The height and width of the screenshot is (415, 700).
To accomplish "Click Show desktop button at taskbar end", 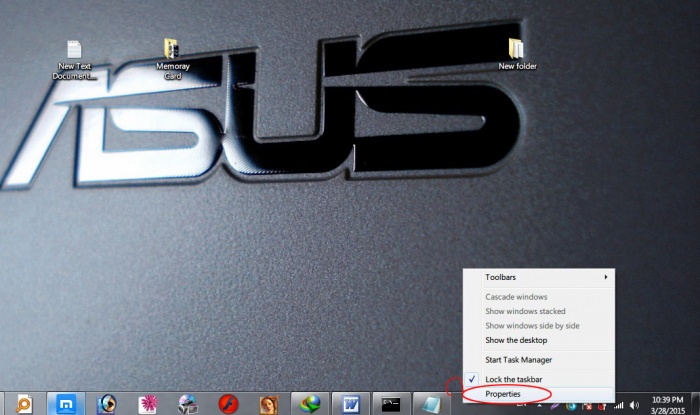I will click(696, 404).
